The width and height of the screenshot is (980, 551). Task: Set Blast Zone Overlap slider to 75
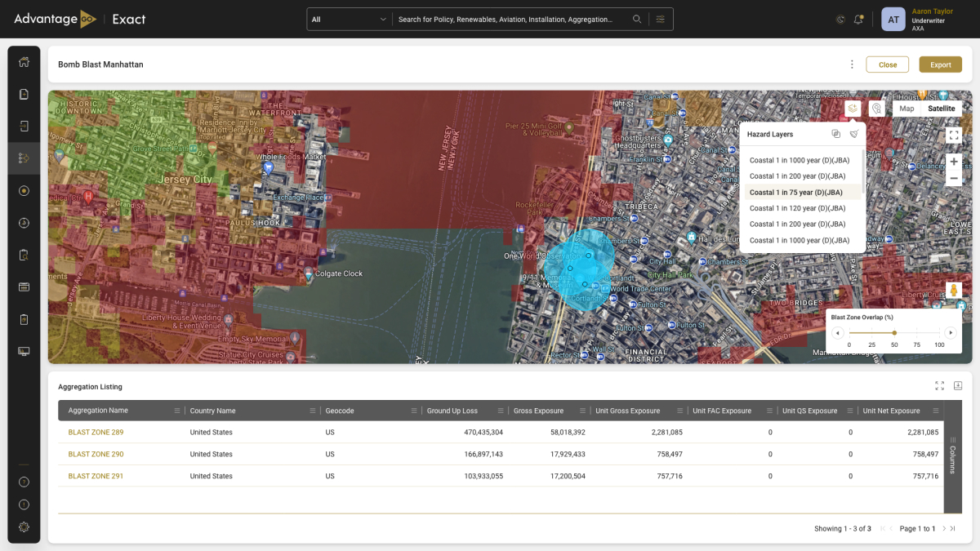[916, 333]
